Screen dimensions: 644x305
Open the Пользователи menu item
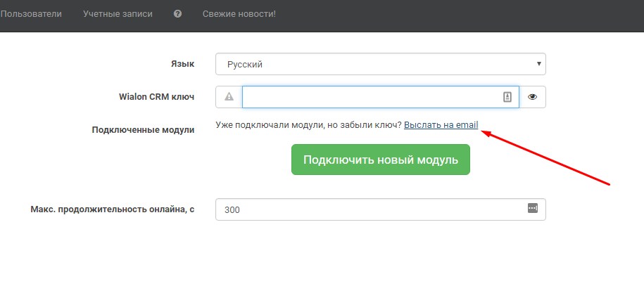pos(31,14)
